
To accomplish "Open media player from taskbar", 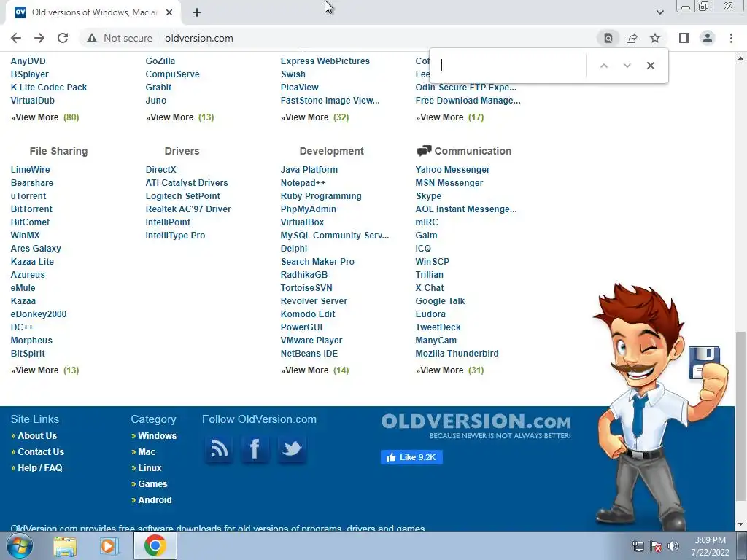I will point(109,545).
